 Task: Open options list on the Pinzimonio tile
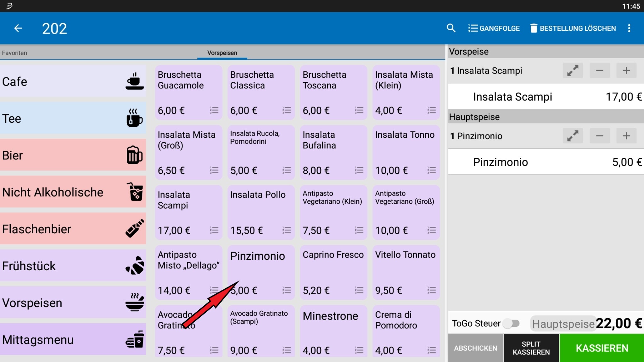pos(286,290)
